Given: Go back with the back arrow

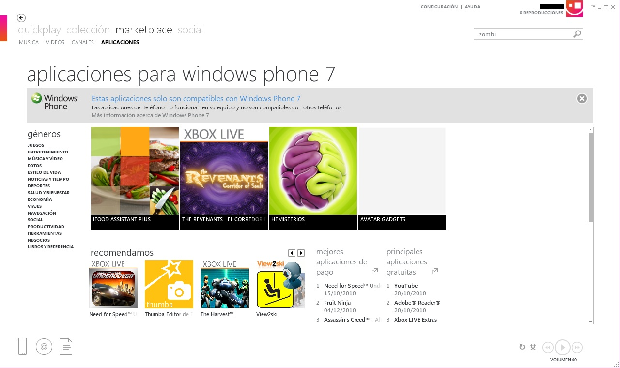Looking at the screenshot, I should click(x=21, y=18).
